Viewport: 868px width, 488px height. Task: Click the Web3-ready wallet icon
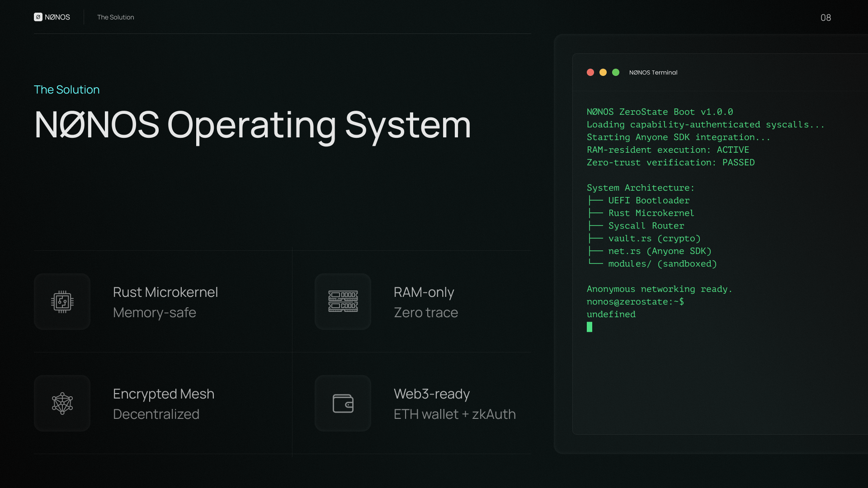tap(343, 404)
